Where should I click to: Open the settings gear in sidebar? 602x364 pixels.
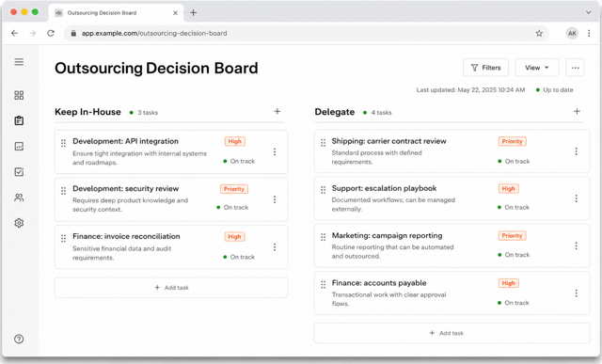tap(19, 223)
